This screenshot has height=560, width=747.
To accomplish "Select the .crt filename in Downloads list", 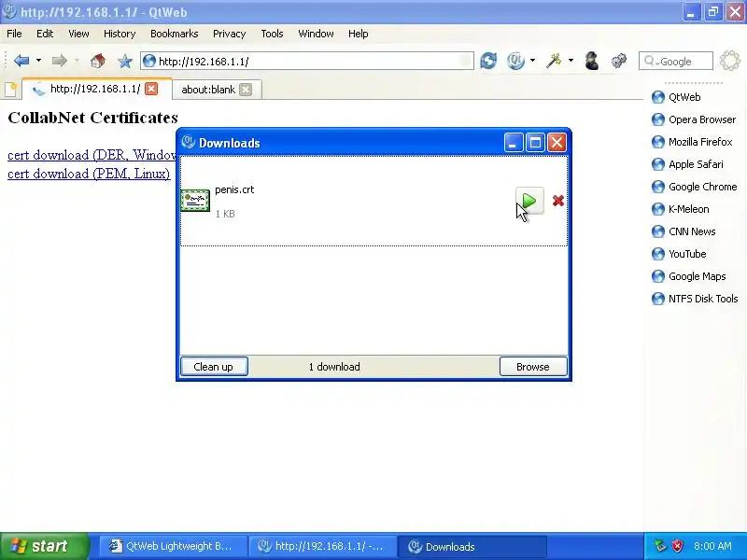I will [x=234, y=189].
